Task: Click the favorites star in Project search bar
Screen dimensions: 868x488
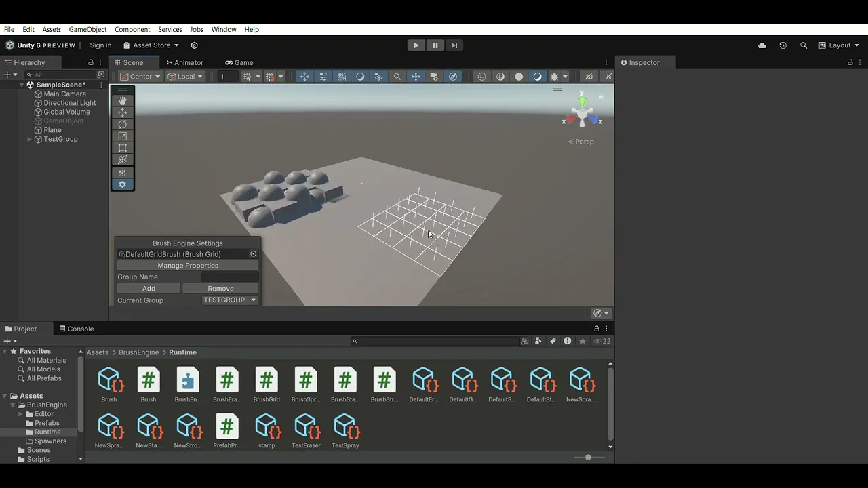Action: click(583, 341)
